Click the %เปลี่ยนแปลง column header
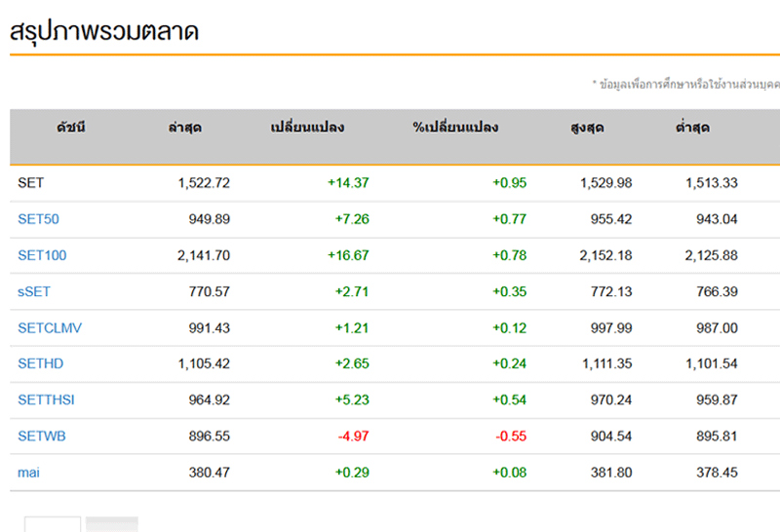Viewport: 780px width, 532px height. pyautogui.click(x=455, y=128)
